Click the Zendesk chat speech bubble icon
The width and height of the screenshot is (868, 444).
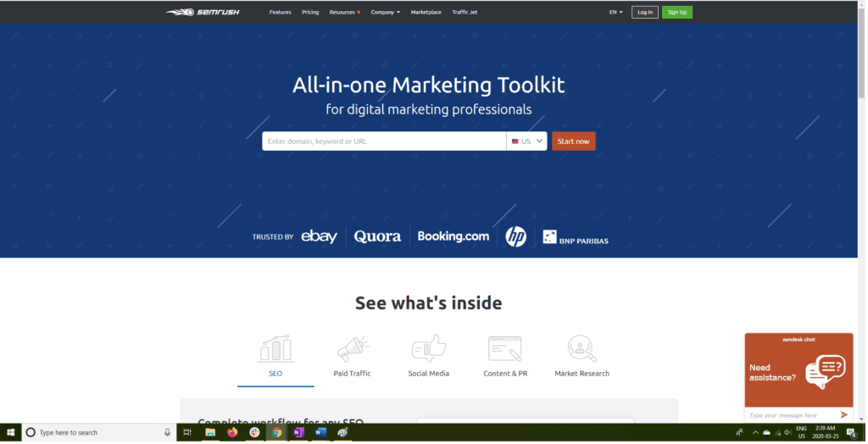click(826, 372)
